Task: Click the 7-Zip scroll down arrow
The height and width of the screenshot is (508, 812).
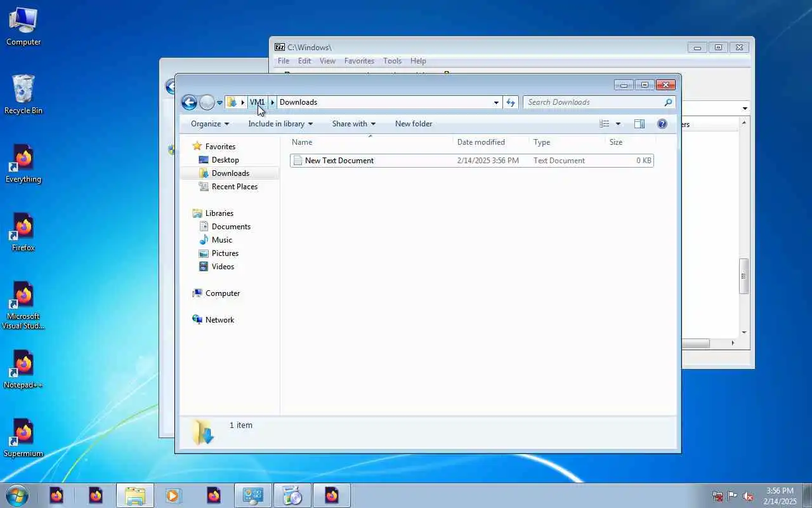Action: [744, 332]
